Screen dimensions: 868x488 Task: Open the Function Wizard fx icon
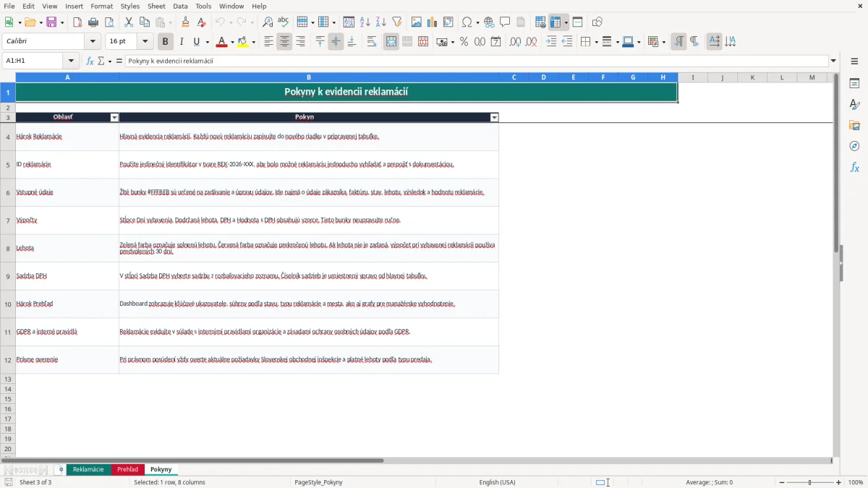pos(90,61)
